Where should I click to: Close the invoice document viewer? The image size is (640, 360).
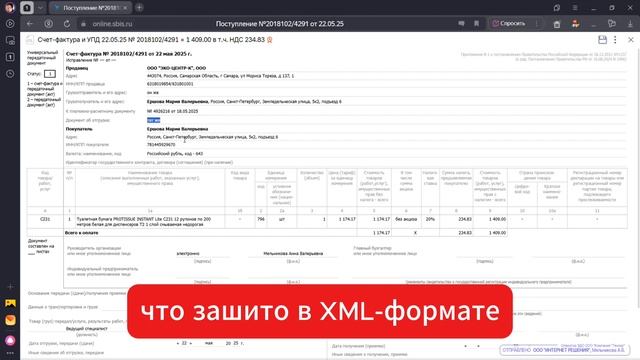click(x=631, y=40)
